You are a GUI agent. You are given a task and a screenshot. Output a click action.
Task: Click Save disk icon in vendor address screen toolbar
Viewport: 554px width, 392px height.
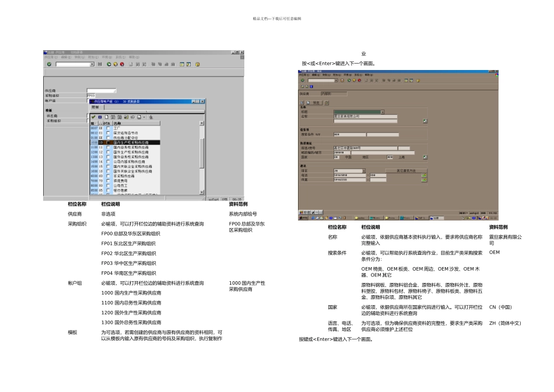pyautogui.click(x=342, y=80)
